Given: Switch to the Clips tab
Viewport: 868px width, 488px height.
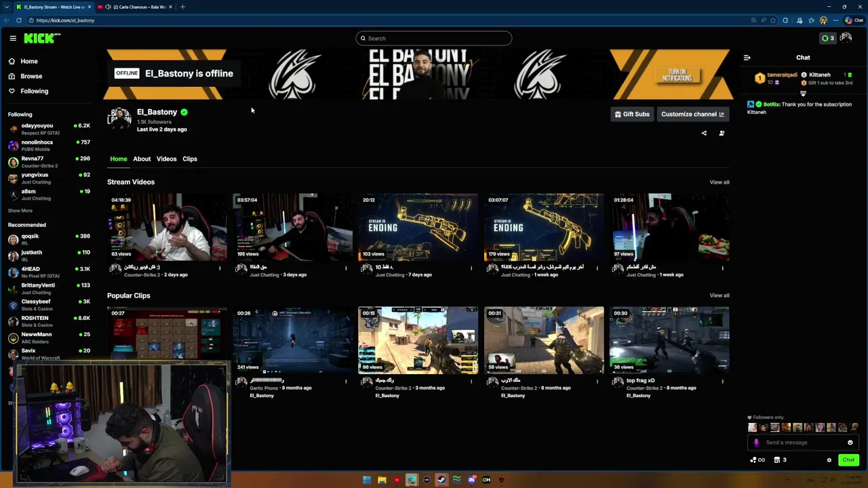Looking at the screenshot, I should (x=190, y=159).
